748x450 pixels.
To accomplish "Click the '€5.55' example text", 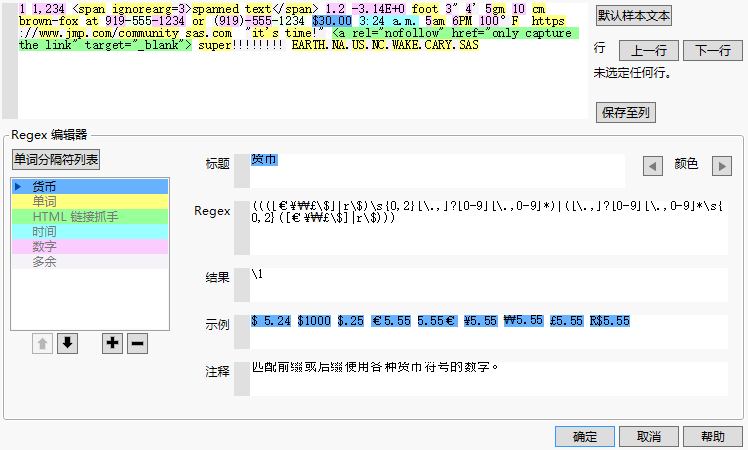I will (391, 321).
